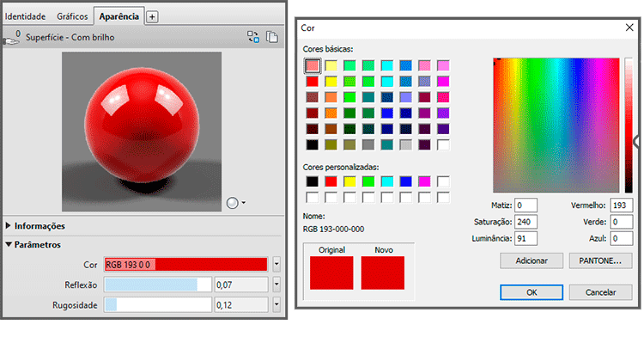Click the Matiz input field

[526, 205]
